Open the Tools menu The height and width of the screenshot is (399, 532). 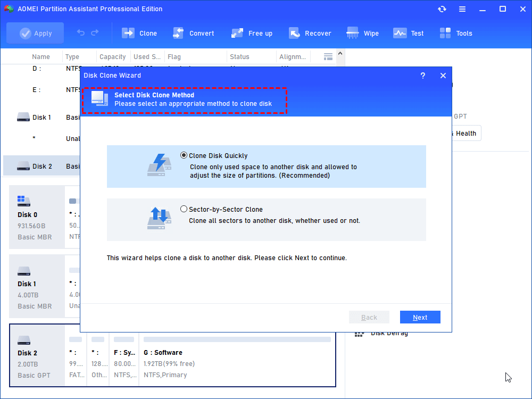tap(456, 33)
